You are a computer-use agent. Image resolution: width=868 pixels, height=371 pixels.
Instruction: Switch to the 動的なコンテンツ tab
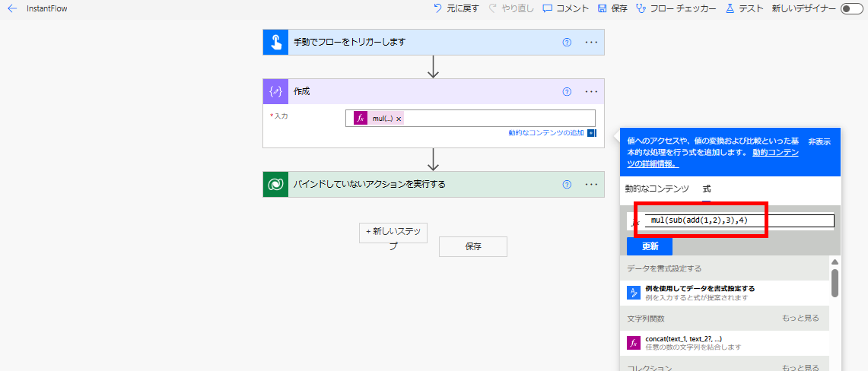(657, 189)
